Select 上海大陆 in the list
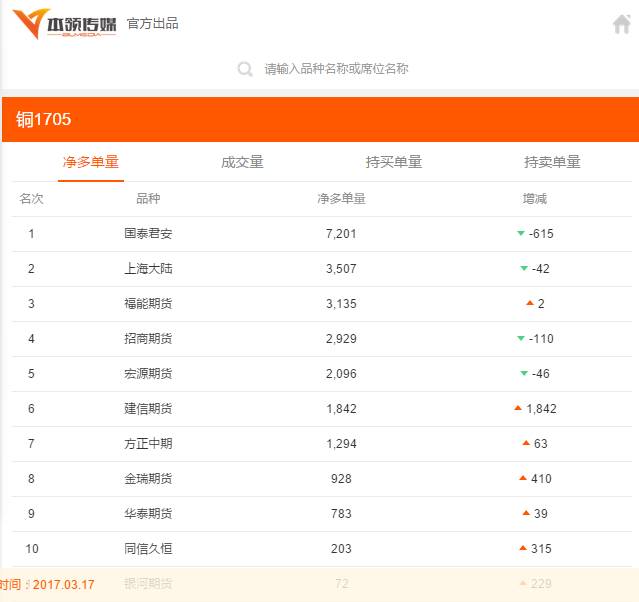 click(x=148, y=269)
